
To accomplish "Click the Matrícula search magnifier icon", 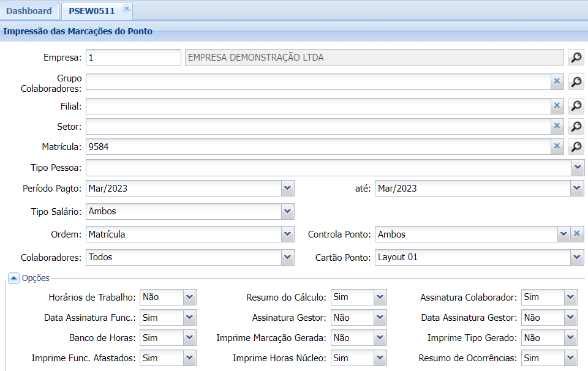I will point(576,147).
